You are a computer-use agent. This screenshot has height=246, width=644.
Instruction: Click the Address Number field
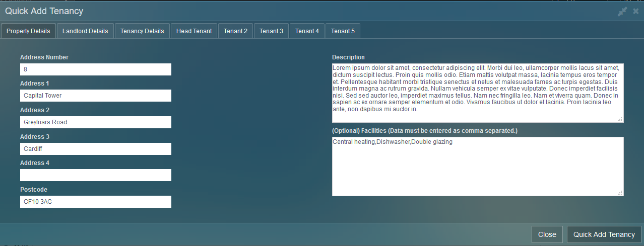click(x=96, y=69)
